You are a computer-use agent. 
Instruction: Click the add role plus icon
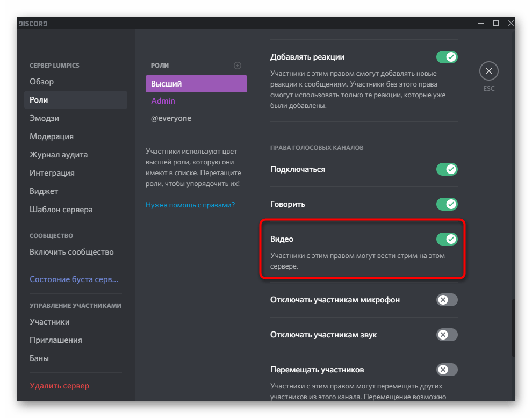coord(238,66)
